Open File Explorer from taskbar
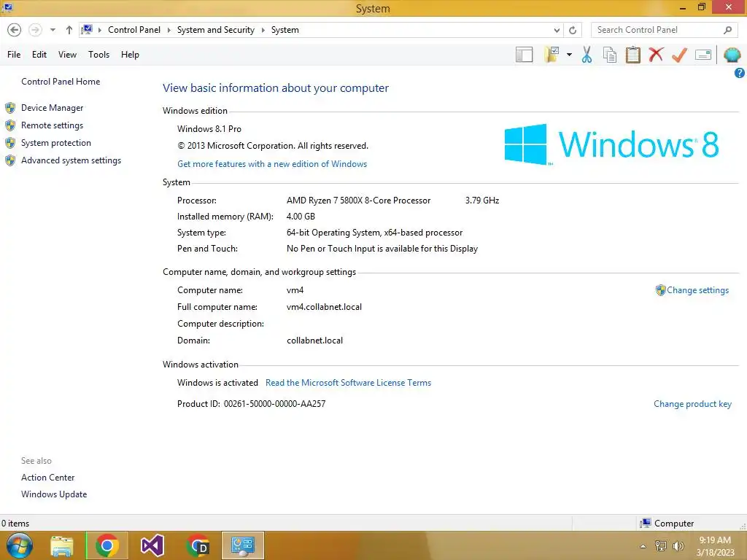The width and height of the screenshot is (747, 560). [62, 545]
